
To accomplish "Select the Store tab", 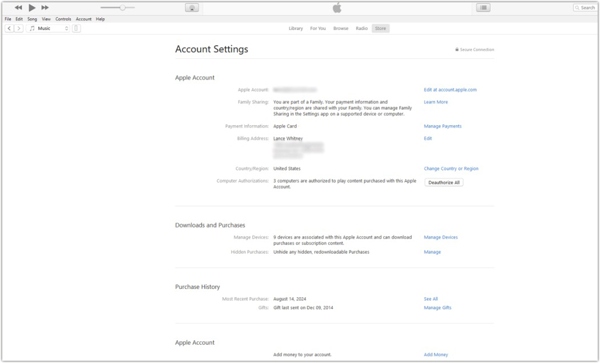I will 380,28.
